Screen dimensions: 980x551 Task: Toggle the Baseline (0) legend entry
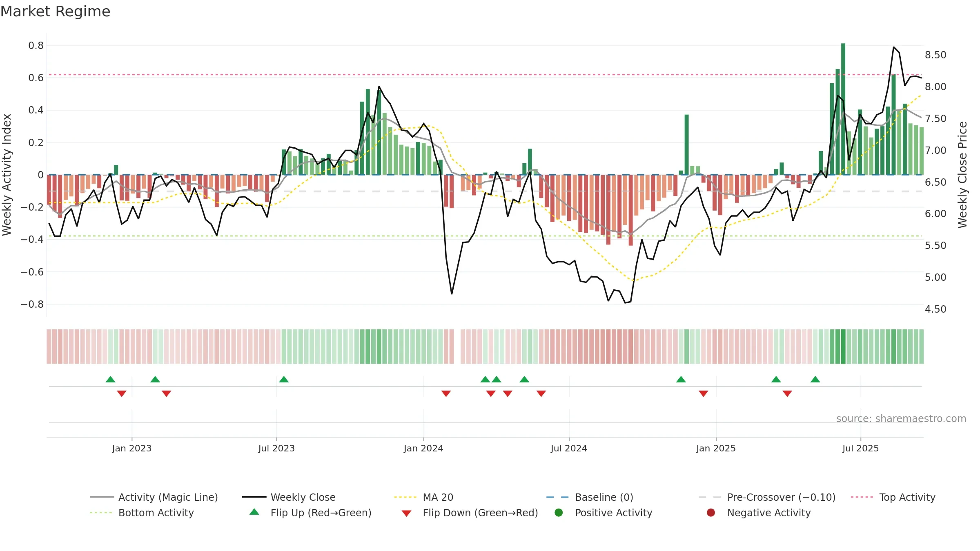coord(590,497)
